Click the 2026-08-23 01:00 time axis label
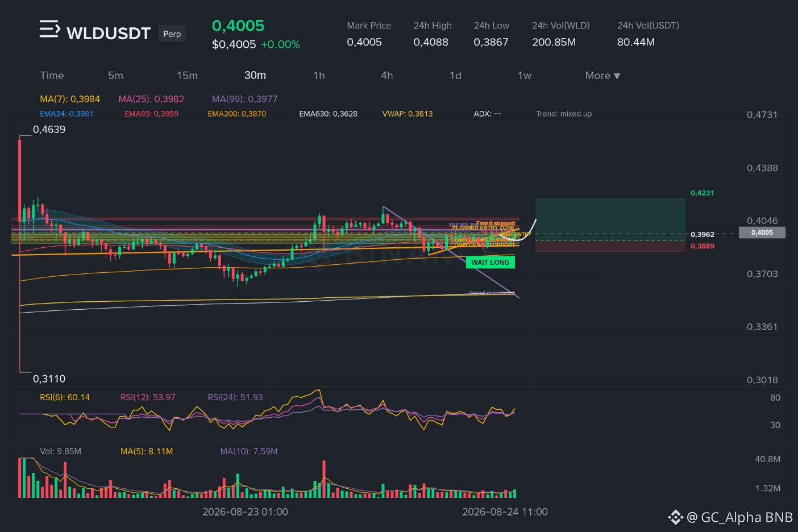 [x=245, y=512]
